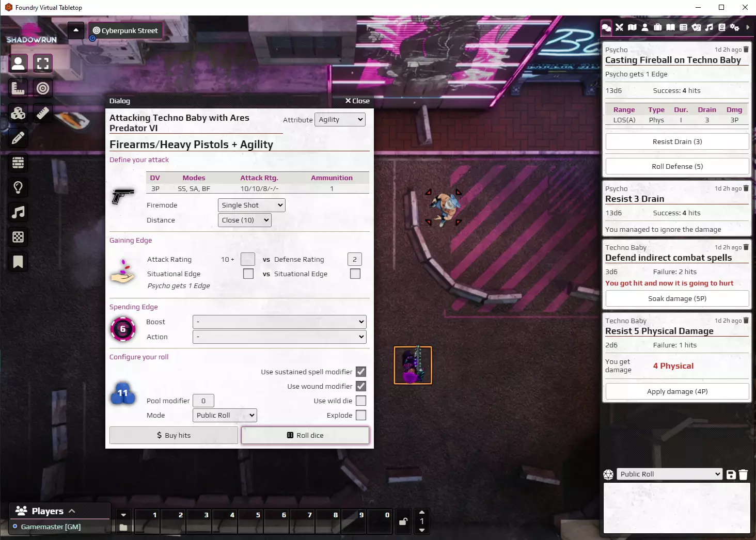
Task: Open the Combat Encounters sidebar tab
Action: coord(619,27)
